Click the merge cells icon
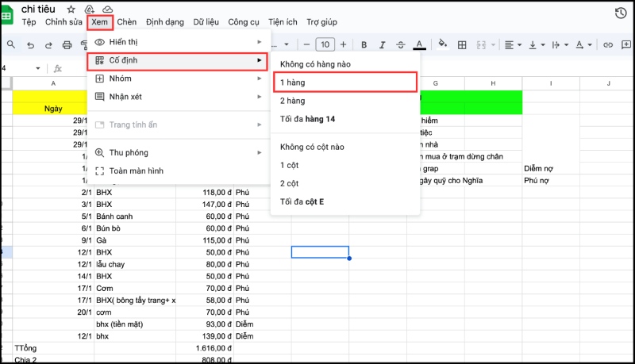 pos(481,45)
